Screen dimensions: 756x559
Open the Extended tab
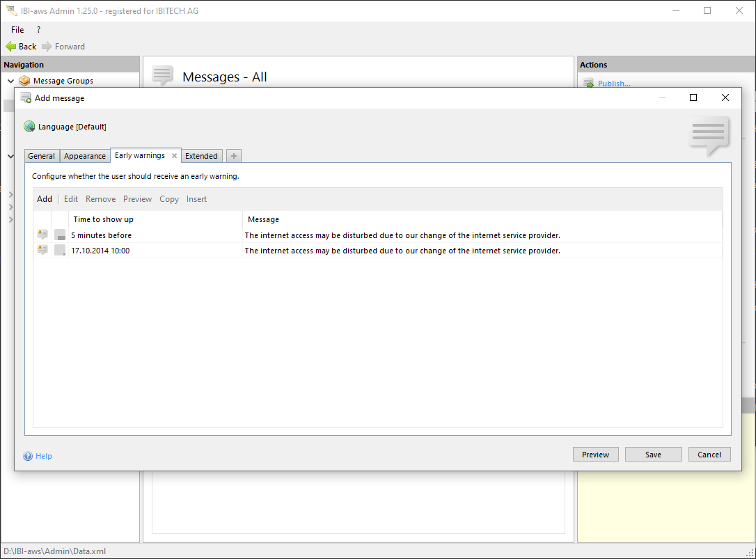pyautogui.click(x=201, y=156)
